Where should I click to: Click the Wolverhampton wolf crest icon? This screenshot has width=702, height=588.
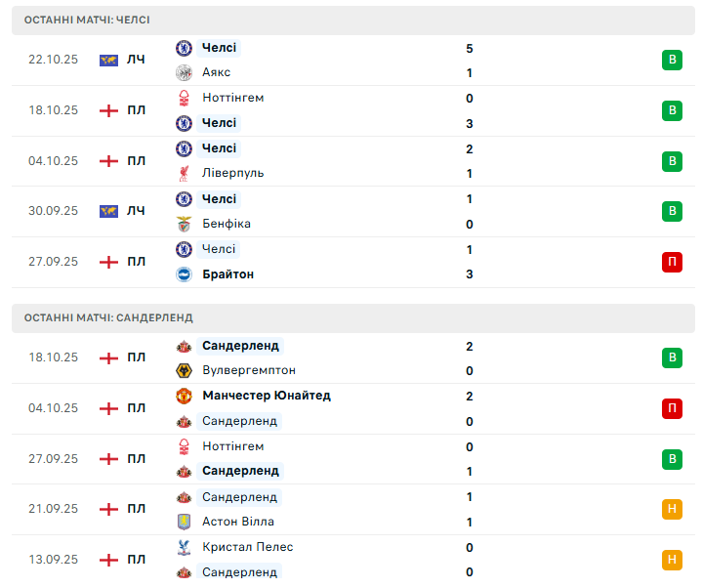click(x=184, y=370)
